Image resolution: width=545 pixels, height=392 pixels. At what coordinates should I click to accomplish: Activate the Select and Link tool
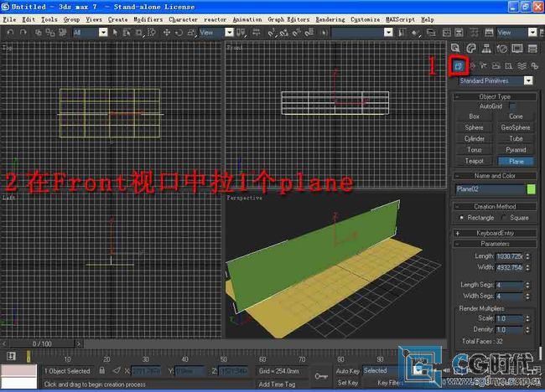39,33
